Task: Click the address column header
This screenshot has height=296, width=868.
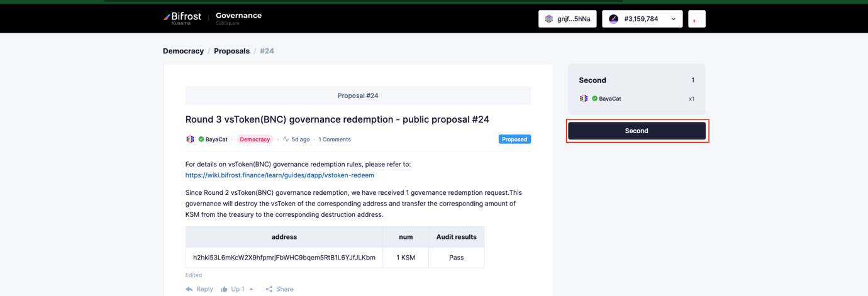Action: (x=284, y=237)
